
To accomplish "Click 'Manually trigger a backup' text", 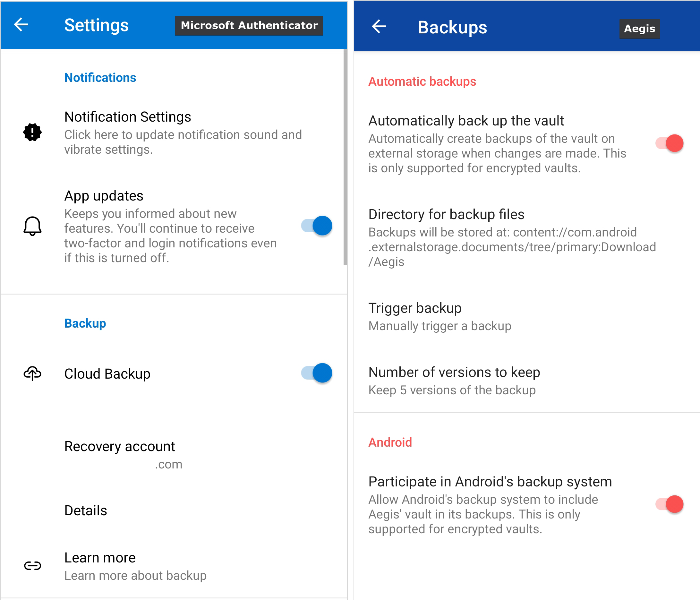I will pos(440,326).
